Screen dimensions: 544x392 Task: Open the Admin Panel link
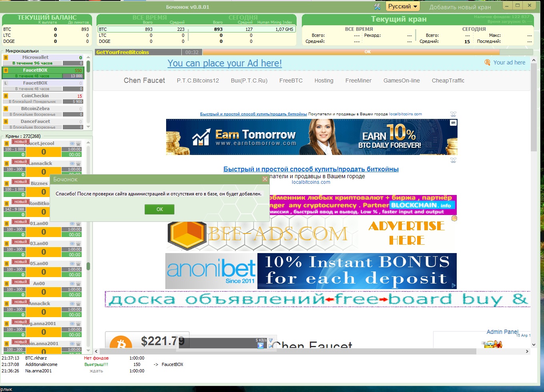coord(502,332)
